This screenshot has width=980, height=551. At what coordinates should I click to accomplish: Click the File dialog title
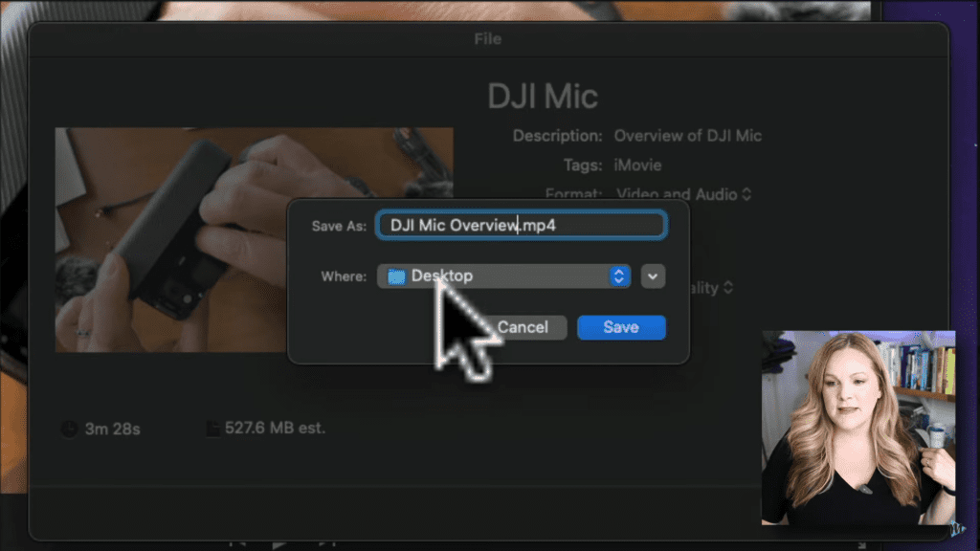coord(487,38)
